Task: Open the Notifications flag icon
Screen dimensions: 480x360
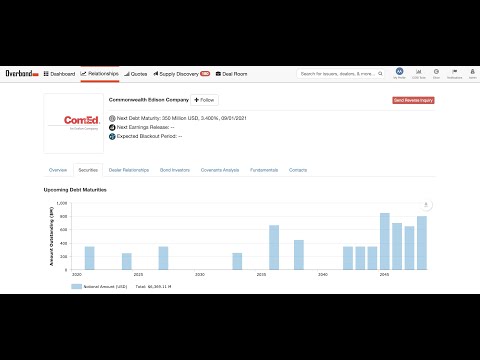Action: click(454, 72)
